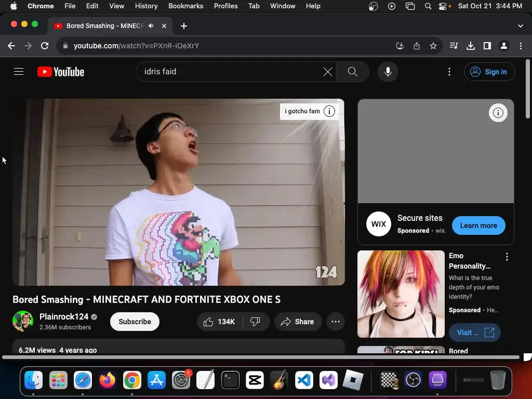Click install app icon in address bar
Image resolution: width=532 pixels, height=399 pixels.
pyautogui.click(x=400, y=46)
